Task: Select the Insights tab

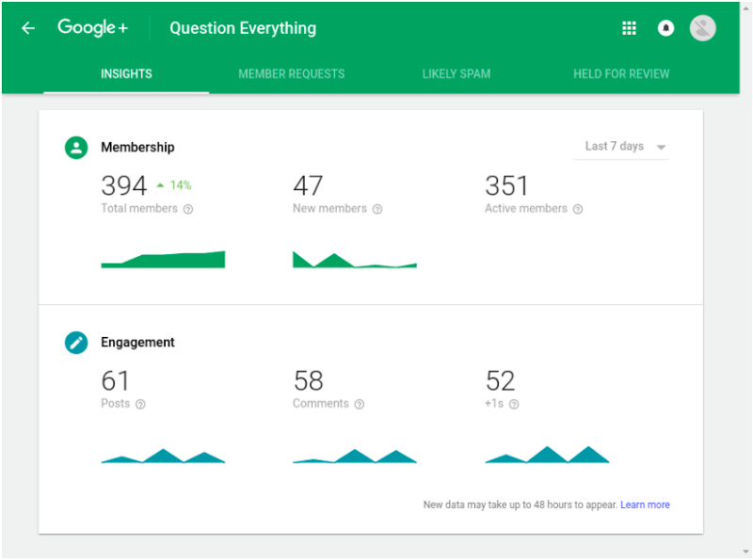Action: point(126,73)
